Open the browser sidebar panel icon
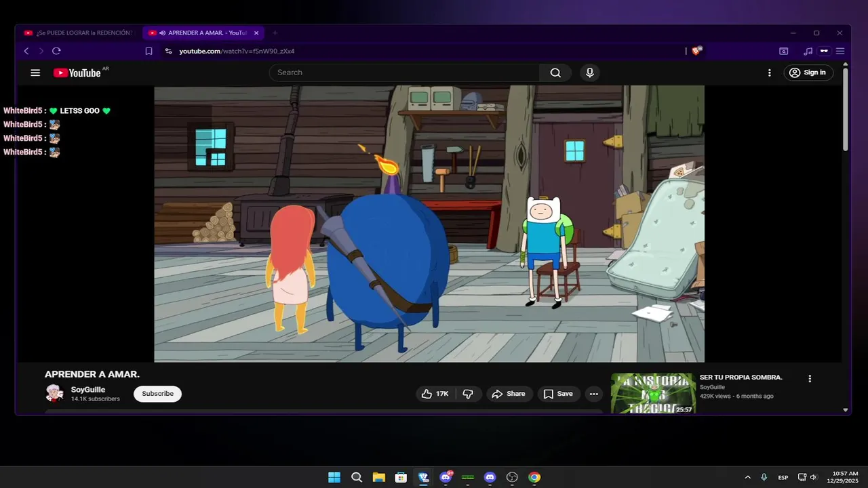 [x=784, y=51]
